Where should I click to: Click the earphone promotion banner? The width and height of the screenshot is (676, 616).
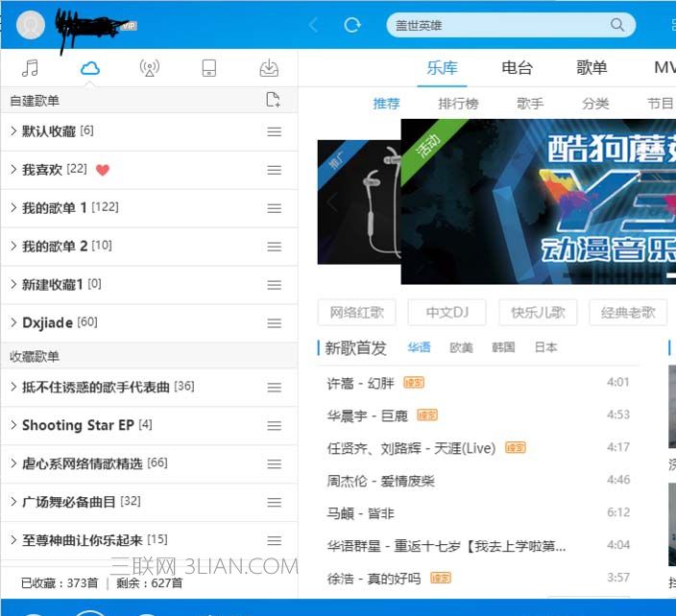[359, 202]
